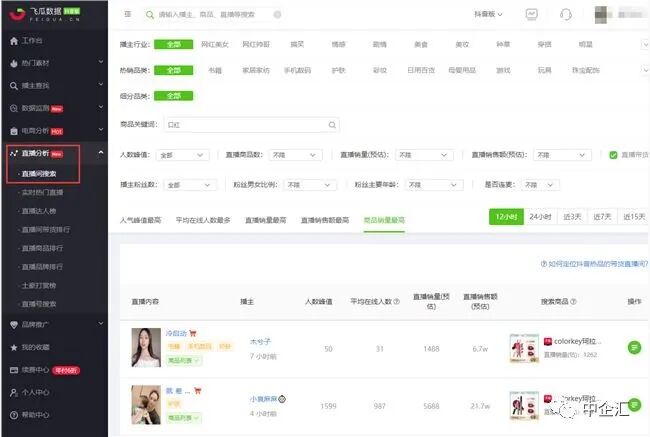Screen dimensions: 650x437
Task: Select the 近3天 time range button
Action: coord(572,216)
